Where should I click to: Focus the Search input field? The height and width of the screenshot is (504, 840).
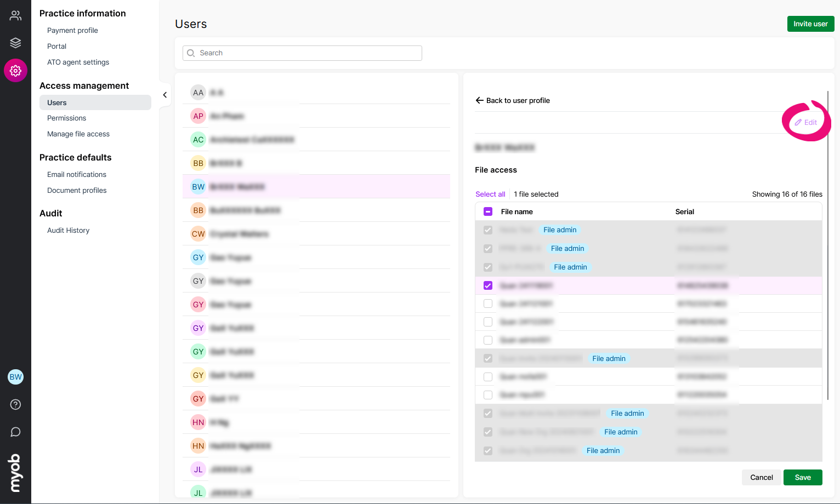point(302,53)
